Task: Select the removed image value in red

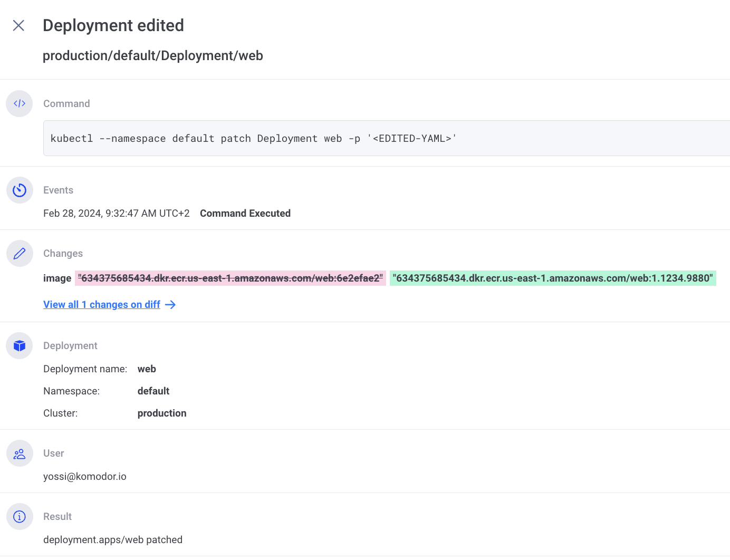Action: (230, 278)
